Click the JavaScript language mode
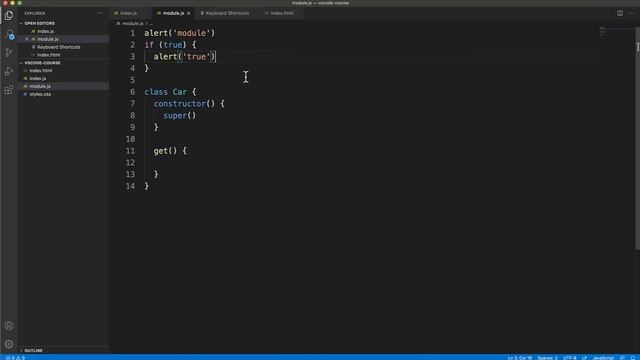The width and height of the screenshot is (640, 360). [x=603, y=358]
